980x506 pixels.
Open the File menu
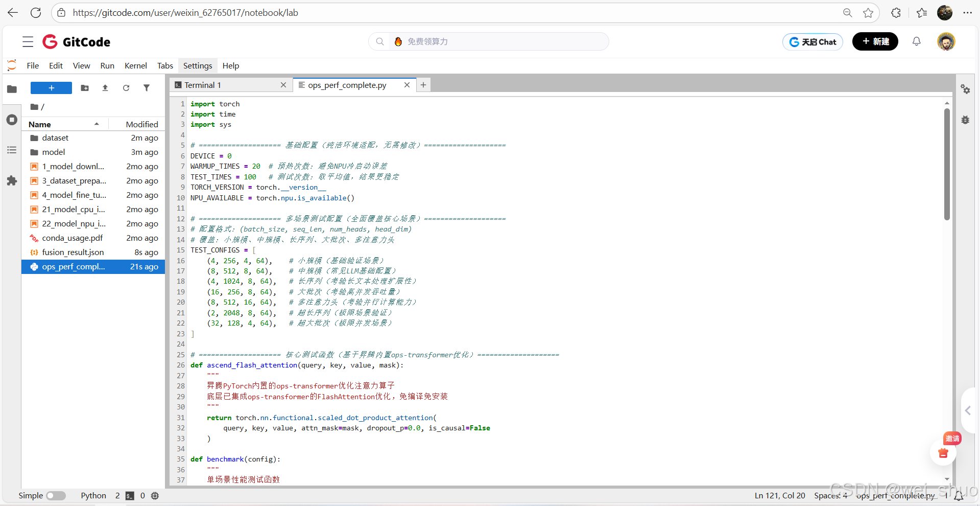pos(33,65)
